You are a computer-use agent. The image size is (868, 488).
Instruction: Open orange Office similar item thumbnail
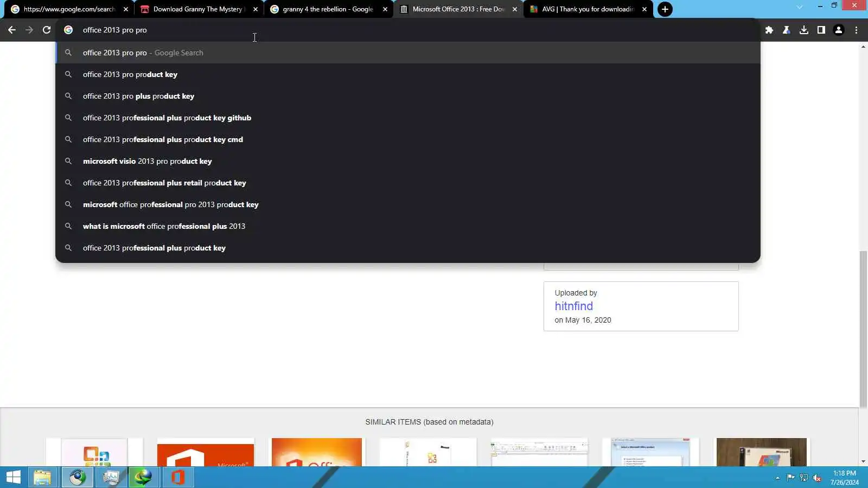pyautogui.click(x=317, y=452)
